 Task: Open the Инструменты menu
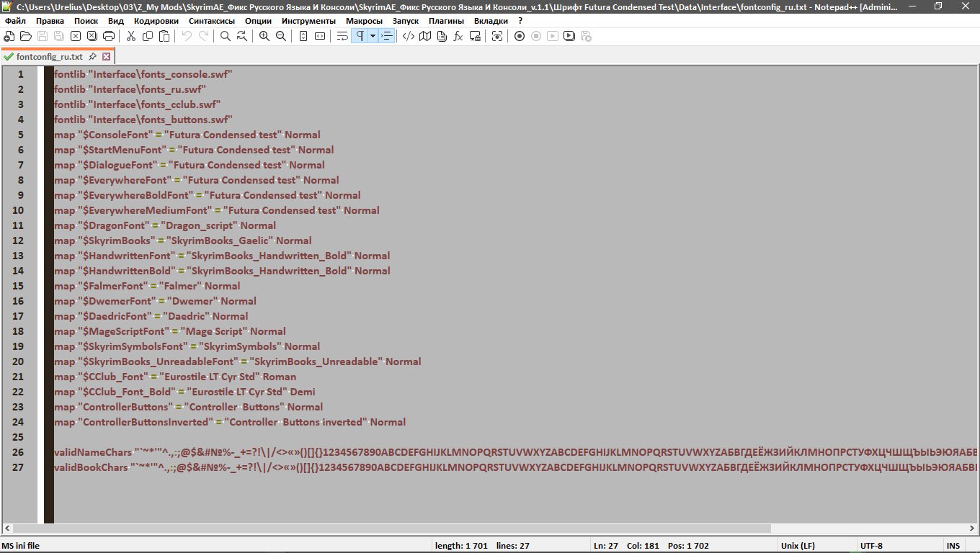308,21
